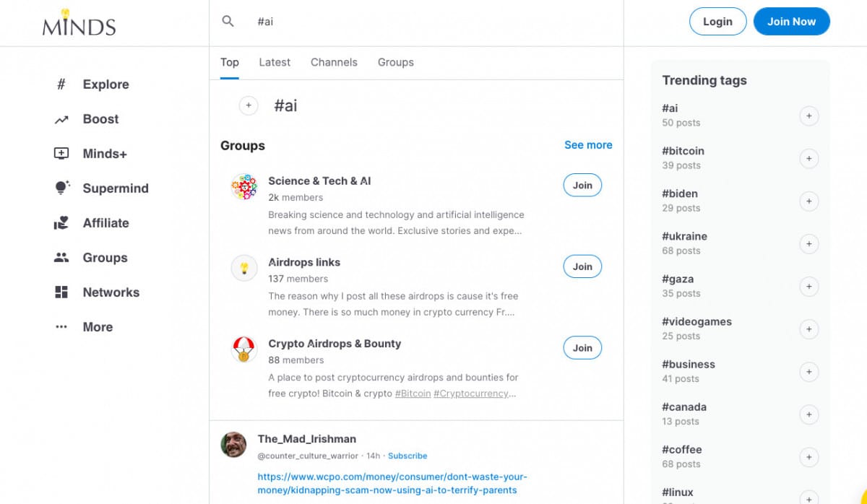Open the wcpo.com kidnapping scam link
867x504 pixels.
coord(392,484)
